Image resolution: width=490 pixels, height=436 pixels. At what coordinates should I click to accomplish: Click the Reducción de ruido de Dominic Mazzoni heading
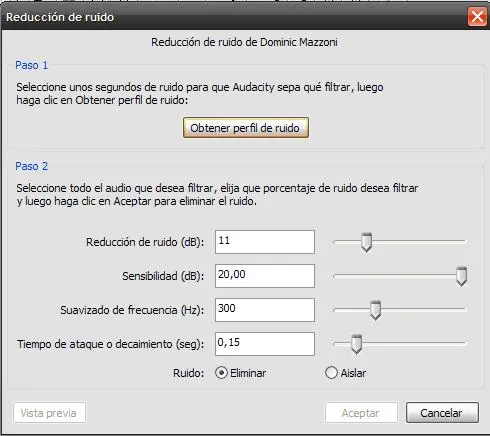click(x=244, y=42)
